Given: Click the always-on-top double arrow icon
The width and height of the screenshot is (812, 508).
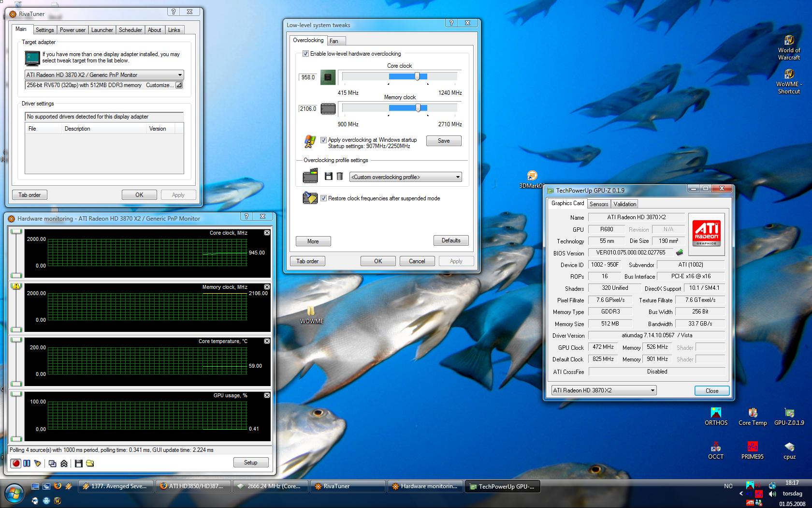Looking at the screenshot, I should click(64, 463).
